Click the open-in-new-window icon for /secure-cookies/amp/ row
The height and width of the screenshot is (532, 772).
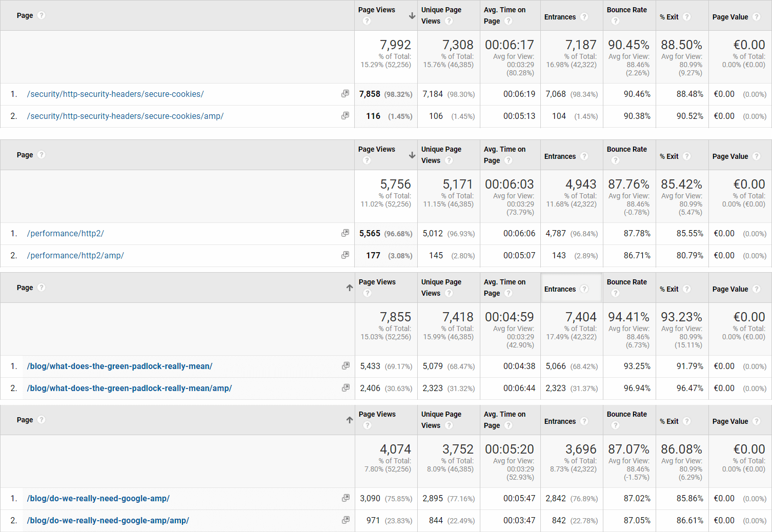[345, 116]
